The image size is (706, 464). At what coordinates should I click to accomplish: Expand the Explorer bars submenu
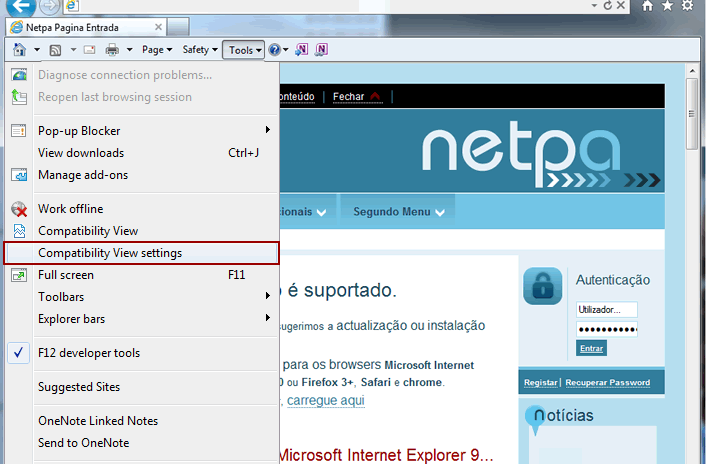pyautogui.click(x=142, y=319)
